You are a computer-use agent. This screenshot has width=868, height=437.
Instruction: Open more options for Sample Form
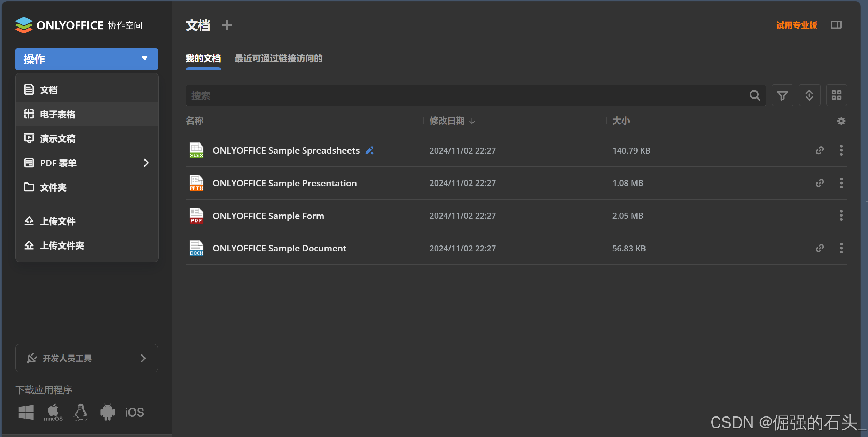[841, 216]
